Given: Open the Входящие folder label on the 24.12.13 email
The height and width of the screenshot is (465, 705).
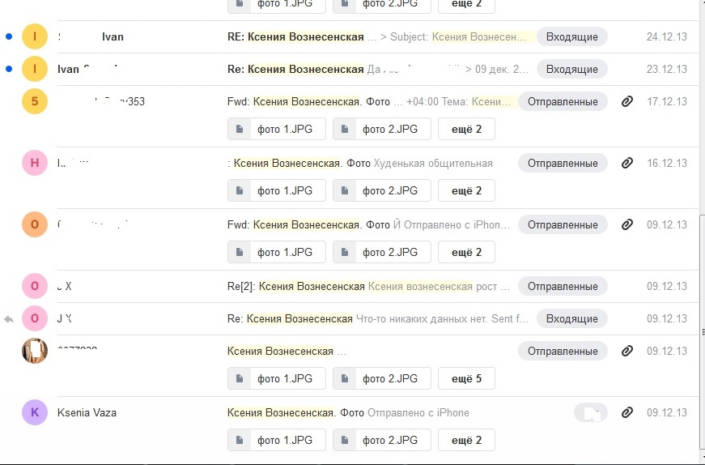Looking at the screenshot, I should (572, 37).
